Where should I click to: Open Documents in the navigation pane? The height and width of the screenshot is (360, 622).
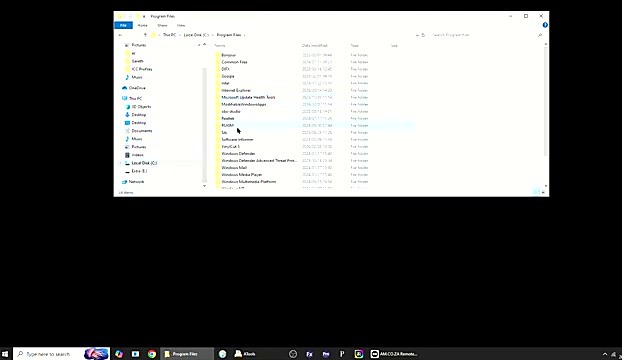click(x=142, y=131)
